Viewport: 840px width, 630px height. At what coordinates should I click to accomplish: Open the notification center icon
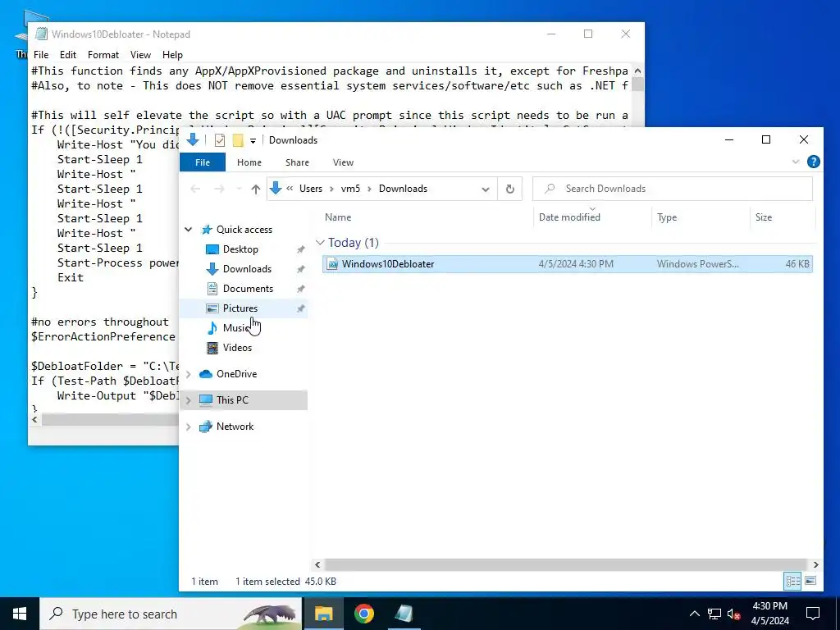pyautogui.click(x=813, y=614)
